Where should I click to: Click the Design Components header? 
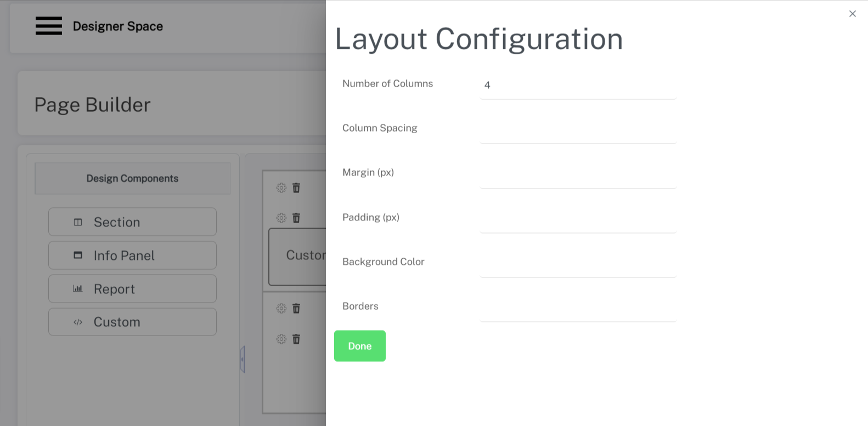(132, 178)
